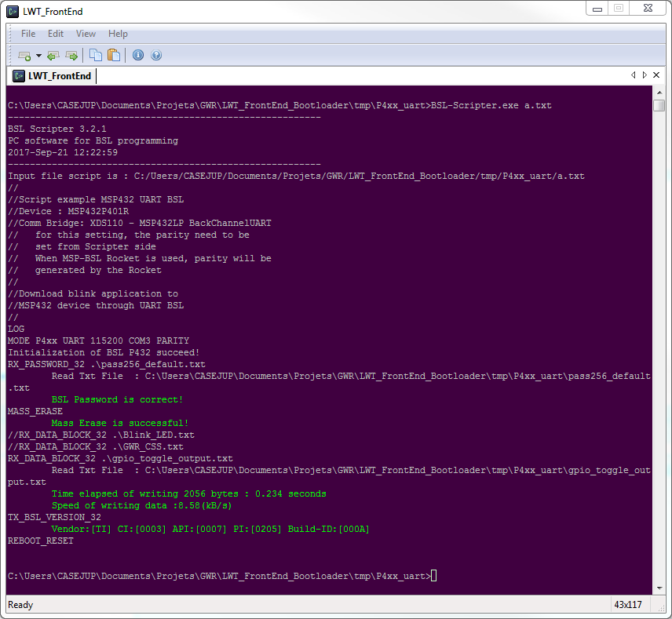Close the current console tab
672x619 pixels.
656,75
